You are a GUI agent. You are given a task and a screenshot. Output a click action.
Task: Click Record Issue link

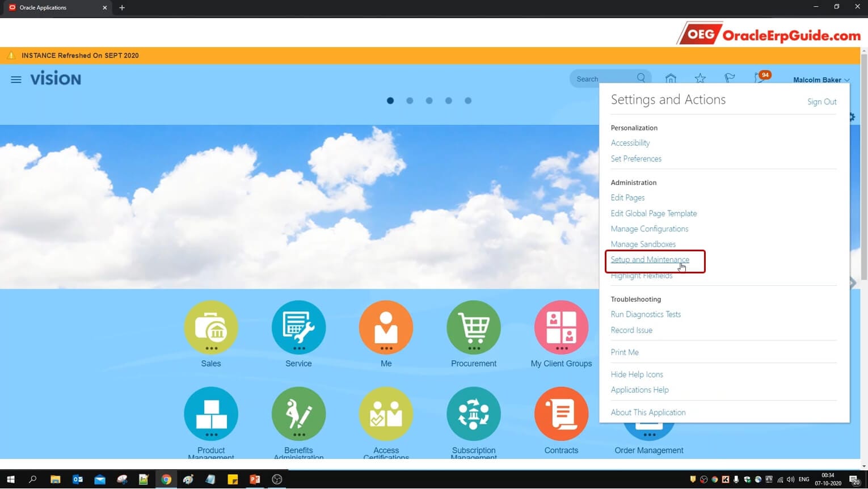pos(631,330)
